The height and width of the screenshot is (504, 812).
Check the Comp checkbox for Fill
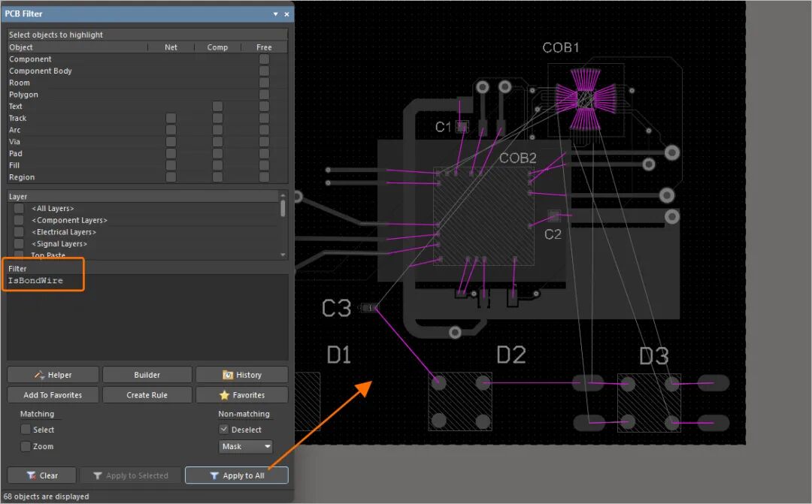[217, 165]
